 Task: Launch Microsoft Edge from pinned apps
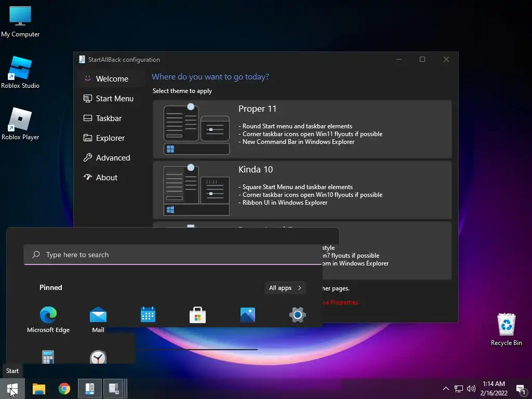click(48, 320)
